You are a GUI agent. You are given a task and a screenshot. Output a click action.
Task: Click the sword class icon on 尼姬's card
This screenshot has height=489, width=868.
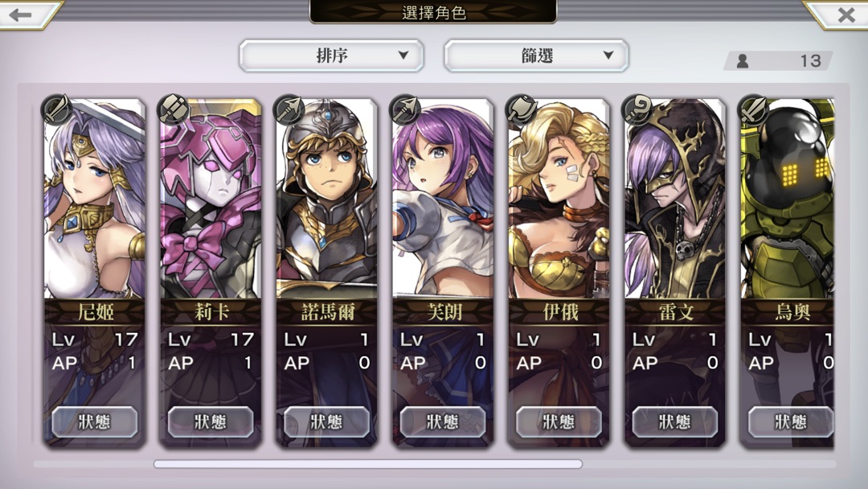[x=56, y=109]
